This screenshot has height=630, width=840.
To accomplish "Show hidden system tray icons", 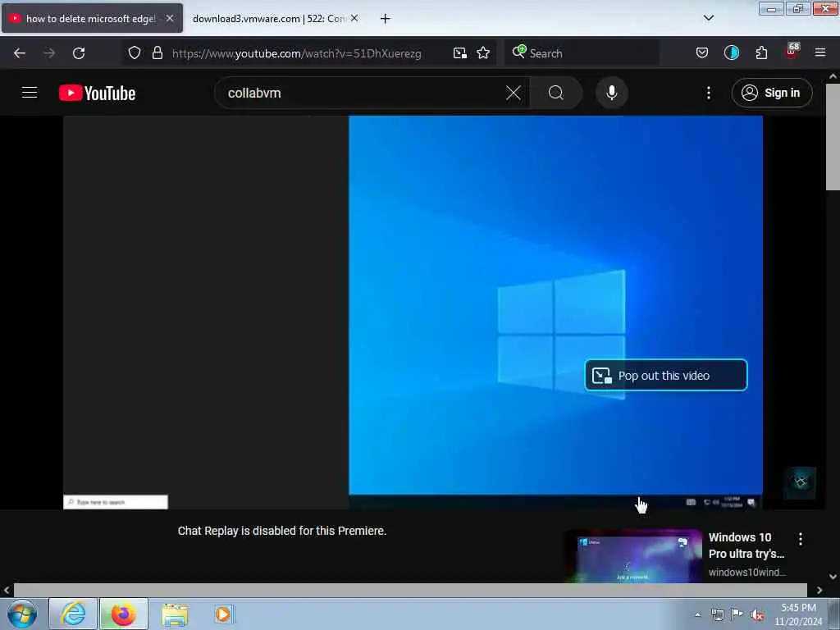I will [697, 614].
